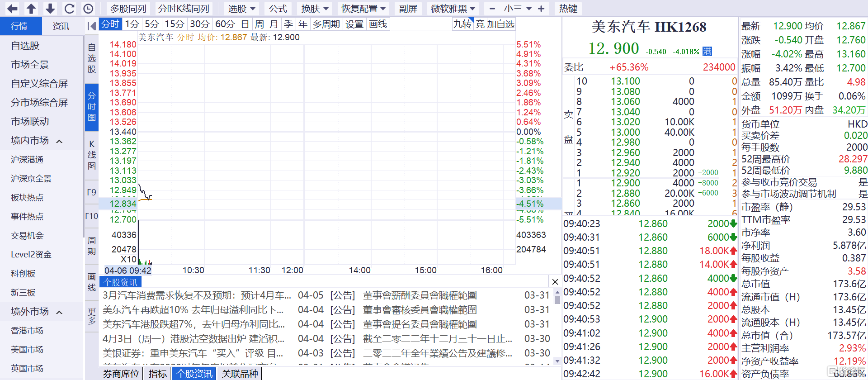Open 自定义综合屏 in sidebar
Viewport: 868px width, 380px height.
[x=39, y=84]
